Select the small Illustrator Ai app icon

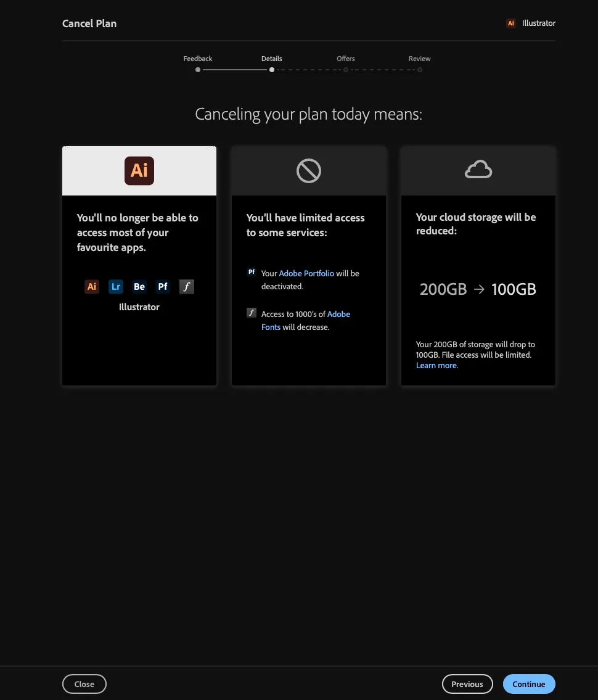click(x=91, y=287)
